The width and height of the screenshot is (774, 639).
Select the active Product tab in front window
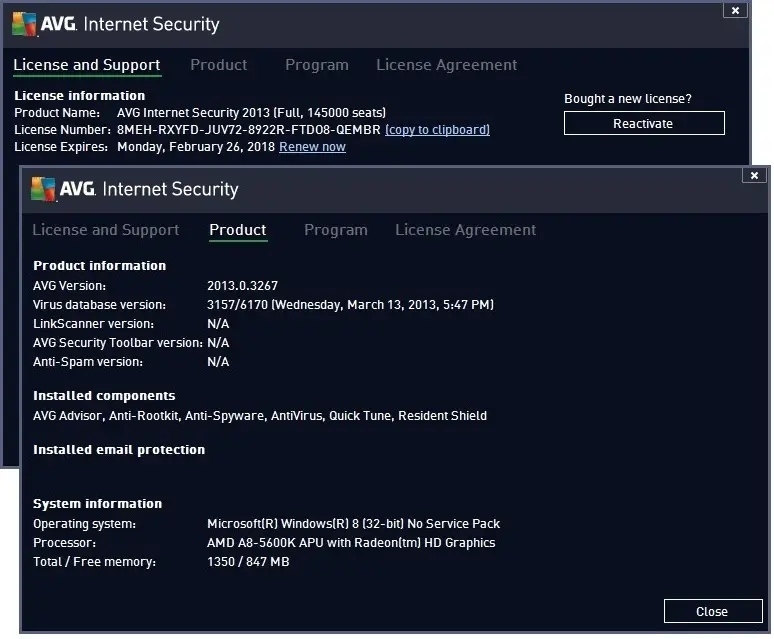[x=238, y=230]
